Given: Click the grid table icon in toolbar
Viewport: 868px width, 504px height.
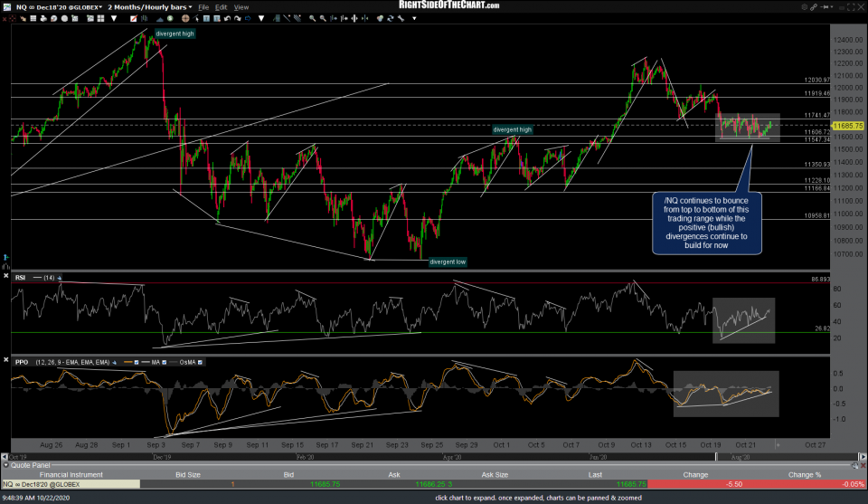Looking at the screenshot, I should [x=33, y=18].
